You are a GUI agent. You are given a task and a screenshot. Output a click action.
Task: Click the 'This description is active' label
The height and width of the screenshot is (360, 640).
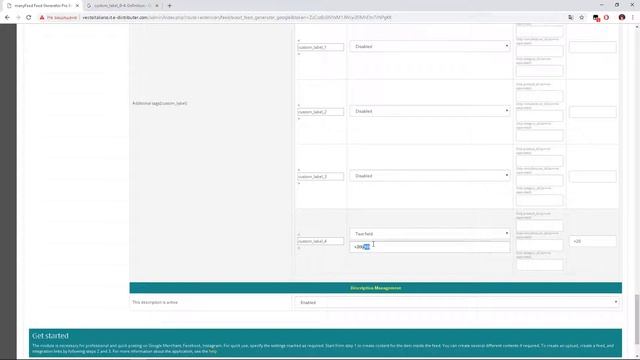click(x=155, y=302)
